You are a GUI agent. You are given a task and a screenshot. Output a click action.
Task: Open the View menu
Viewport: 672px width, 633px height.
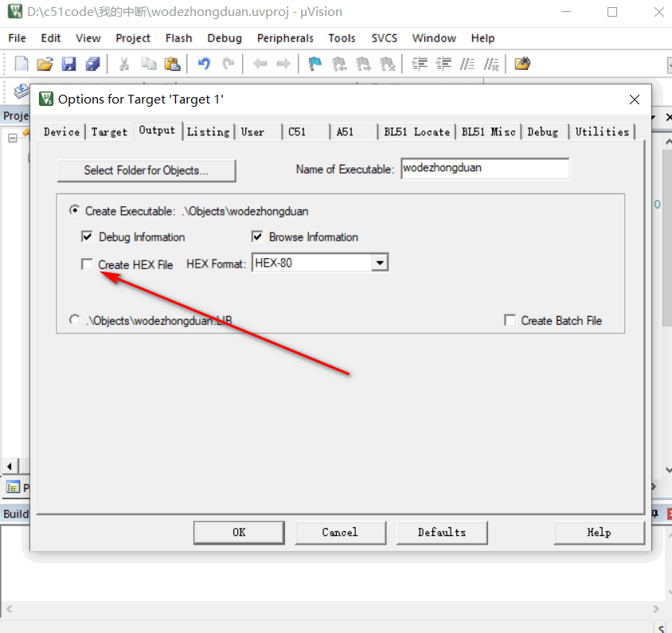pyautogui.click(x=88, y=38)
